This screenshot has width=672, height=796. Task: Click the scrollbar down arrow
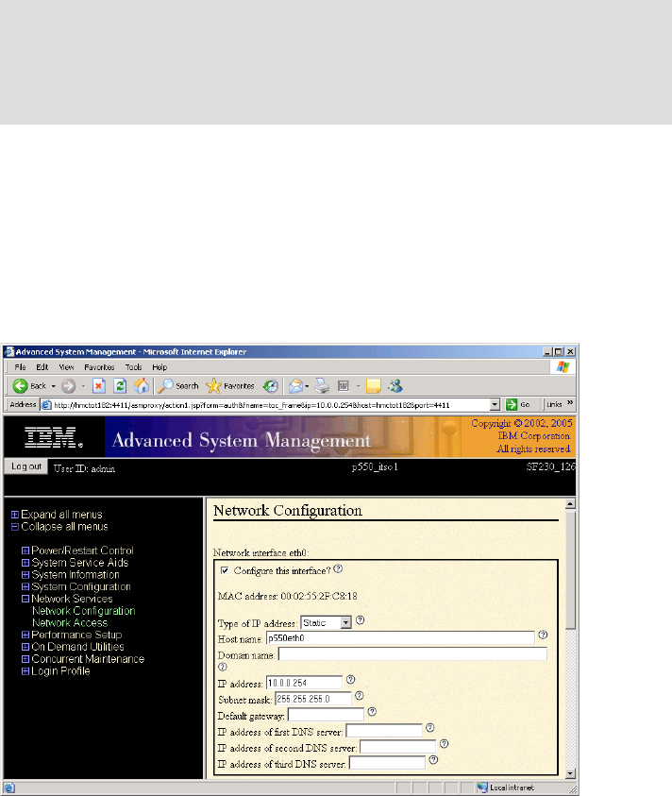coord(570,773)
